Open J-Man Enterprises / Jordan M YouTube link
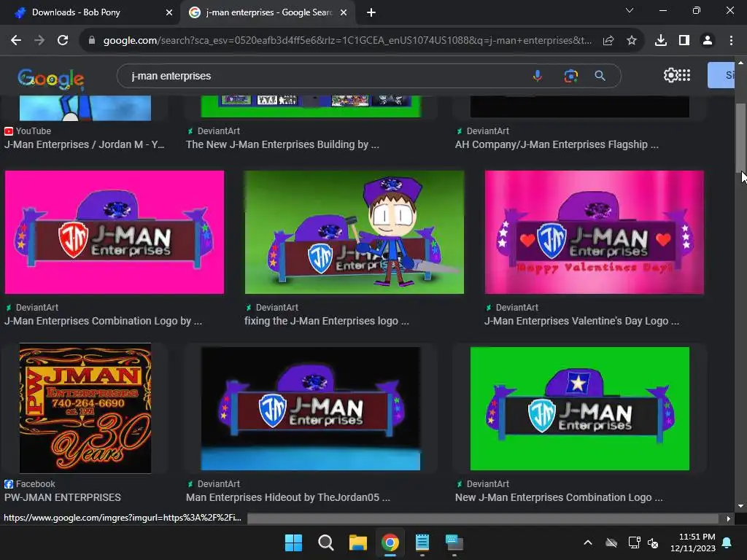 pos(85,144)
